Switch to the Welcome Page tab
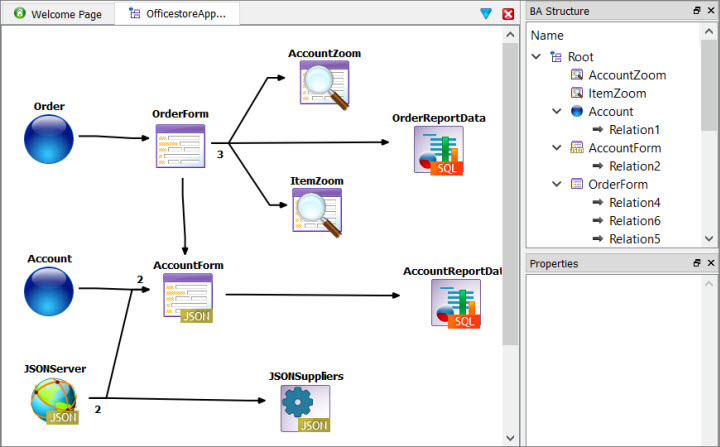720x447 pixels. point(57,14)
